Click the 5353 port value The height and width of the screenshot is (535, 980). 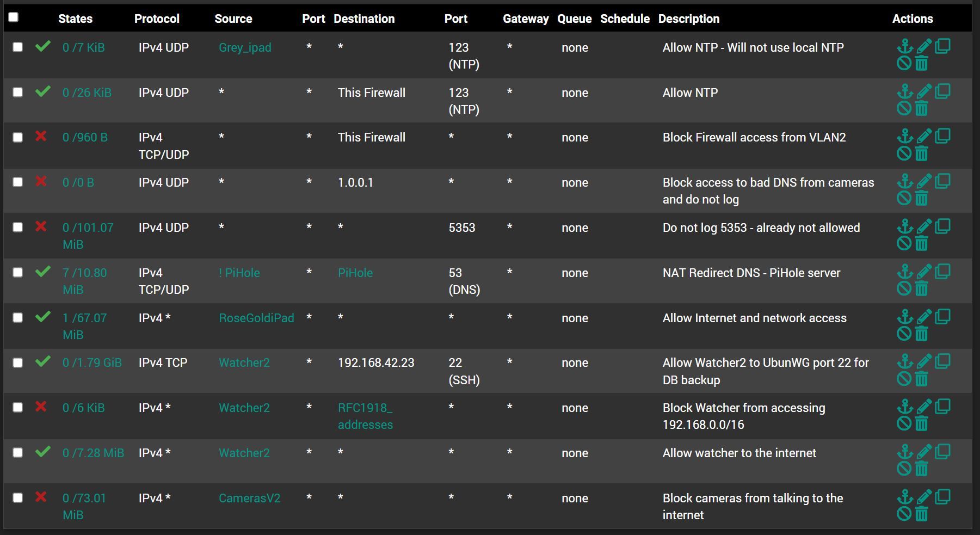(462, 227)
